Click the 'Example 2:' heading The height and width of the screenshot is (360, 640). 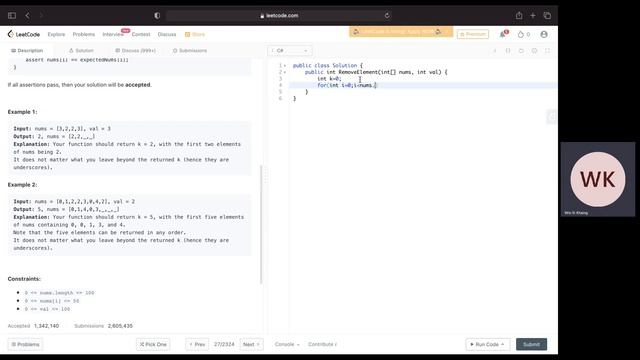tap(22, 185)
